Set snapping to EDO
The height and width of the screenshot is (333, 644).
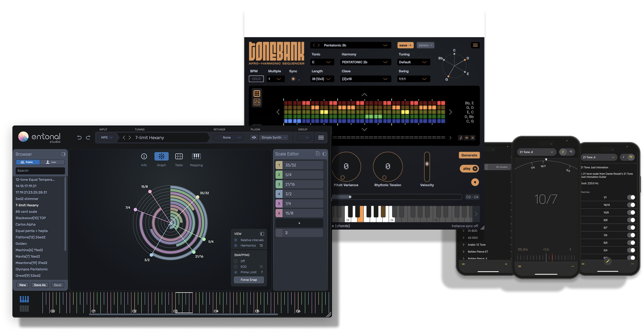(236, 267)
